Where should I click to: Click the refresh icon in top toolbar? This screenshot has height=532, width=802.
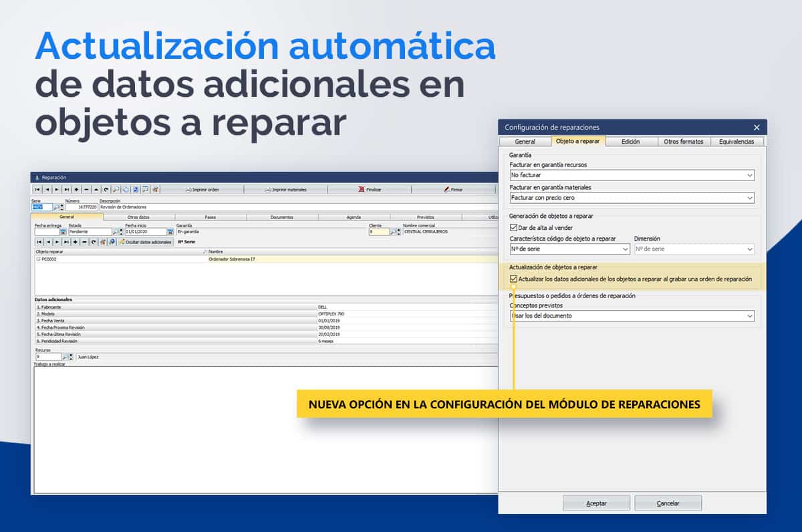(x=106, y=190)
